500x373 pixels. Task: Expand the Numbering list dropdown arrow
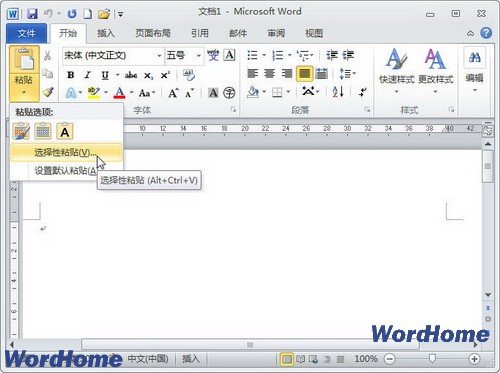click(289, 55)
